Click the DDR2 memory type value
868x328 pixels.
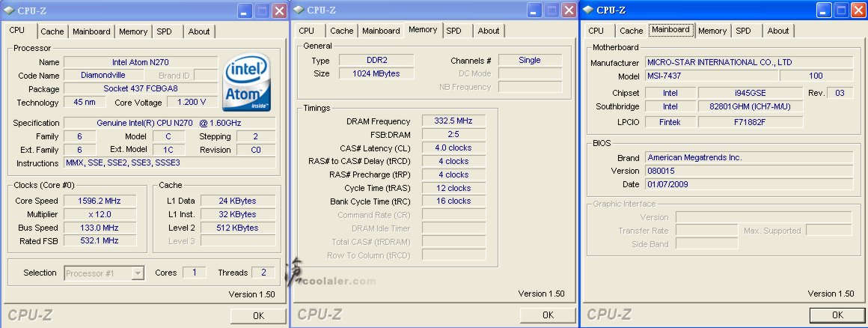click(x=376, y=60)
